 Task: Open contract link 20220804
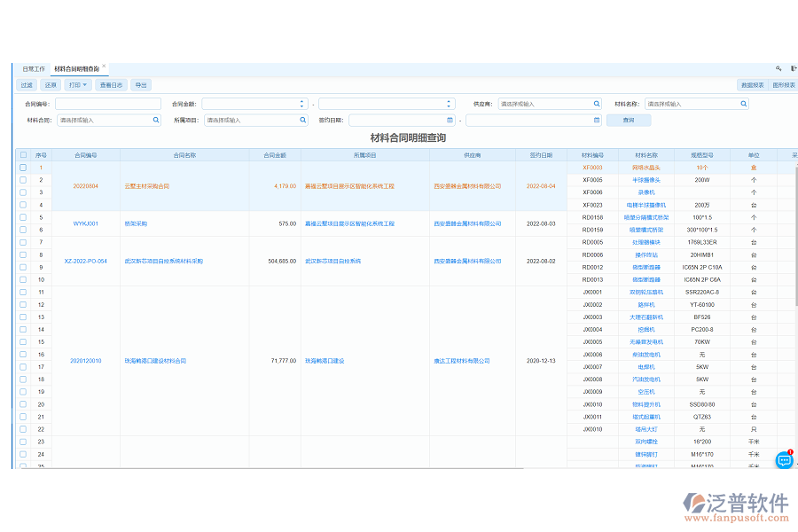pyautogui.click(x=86, y=186)
